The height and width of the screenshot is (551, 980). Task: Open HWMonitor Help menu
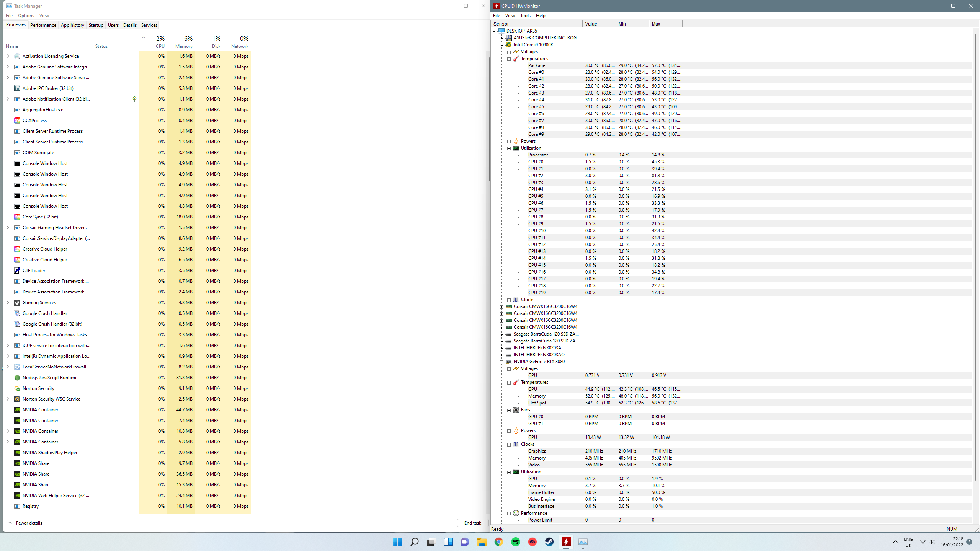pyautogui.click(x=541, y=16)
